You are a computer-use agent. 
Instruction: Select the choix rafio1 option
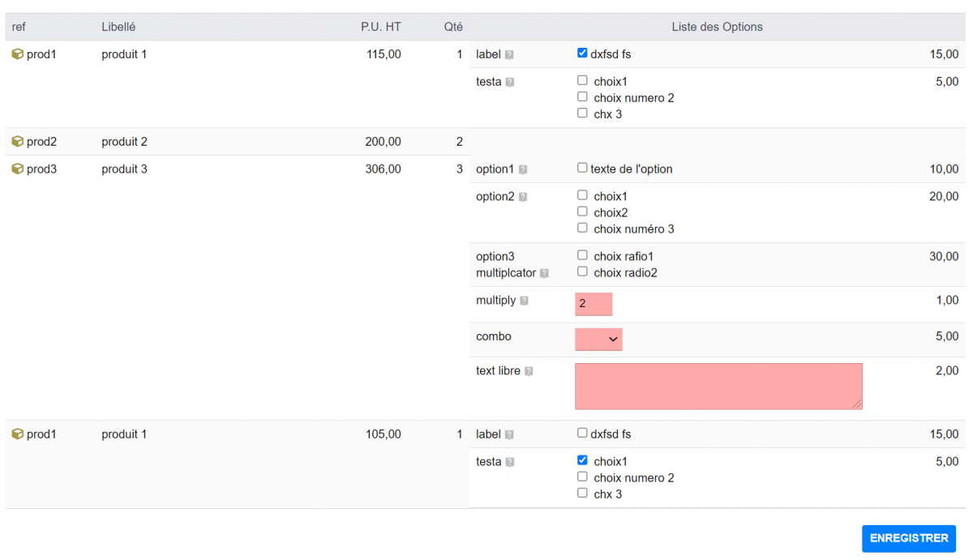tap(582, 254)
